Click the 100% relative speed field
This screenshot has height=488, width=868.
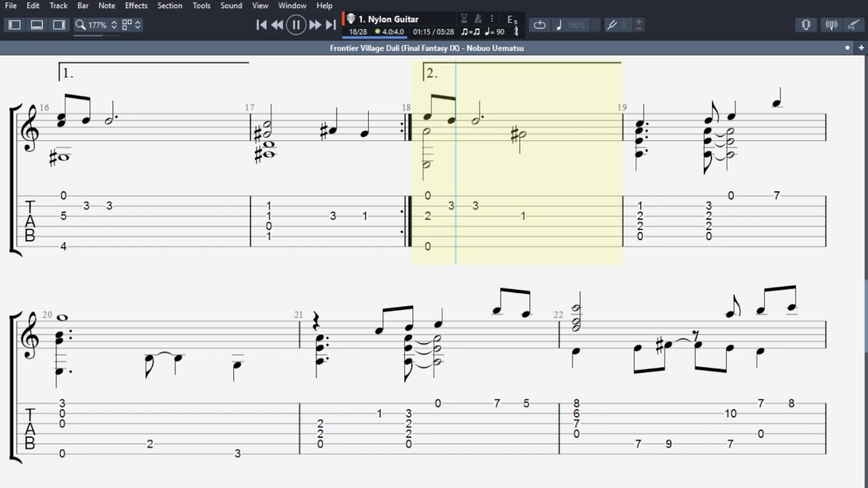[577, 25]
